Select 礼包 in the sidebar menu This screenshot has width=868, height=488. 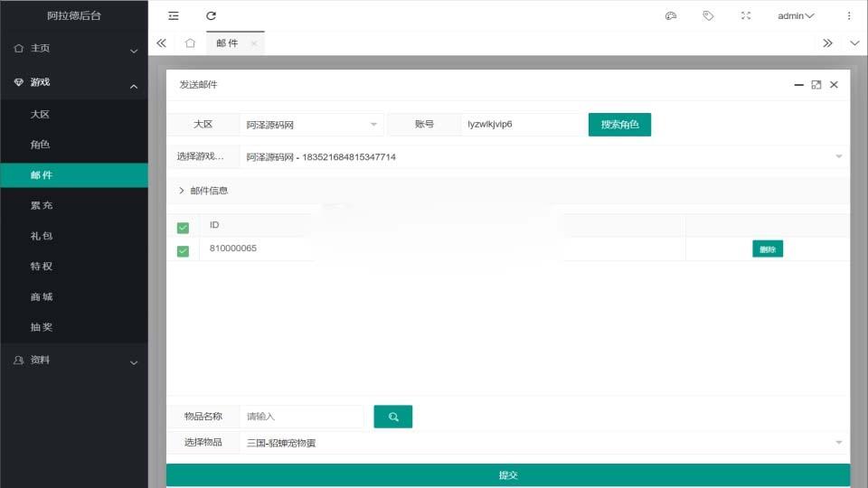[x=41, y=236]
